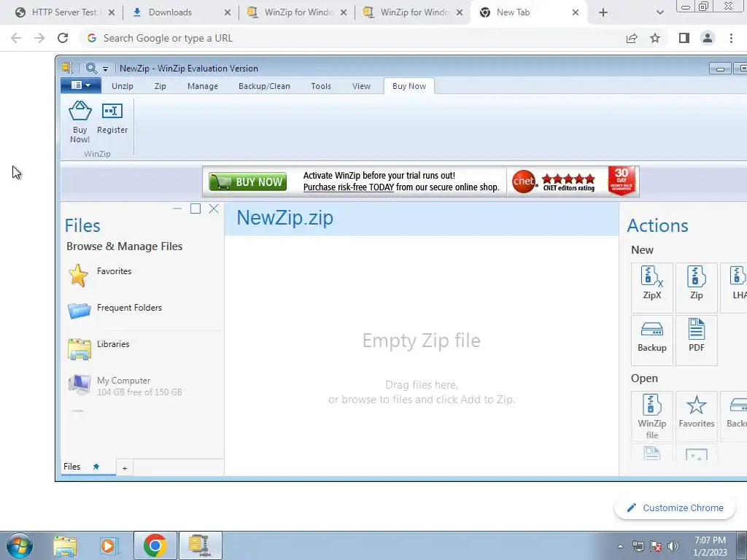Open Windows Explorer from the taskbar
The height and width of the screenshot is (560, 747).
(65, 545)
